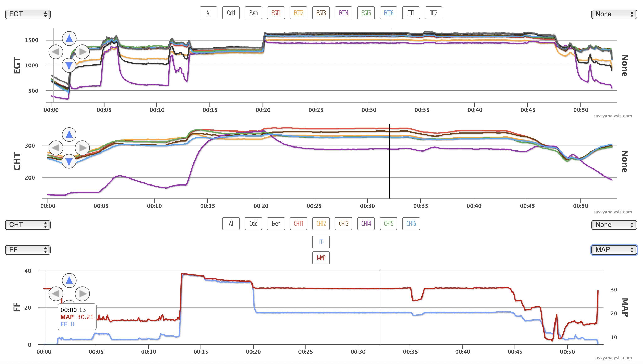Pan CHT chart up with blue up arrow
The width and height of the screenshot is (643, 364).
click(69, 134)
